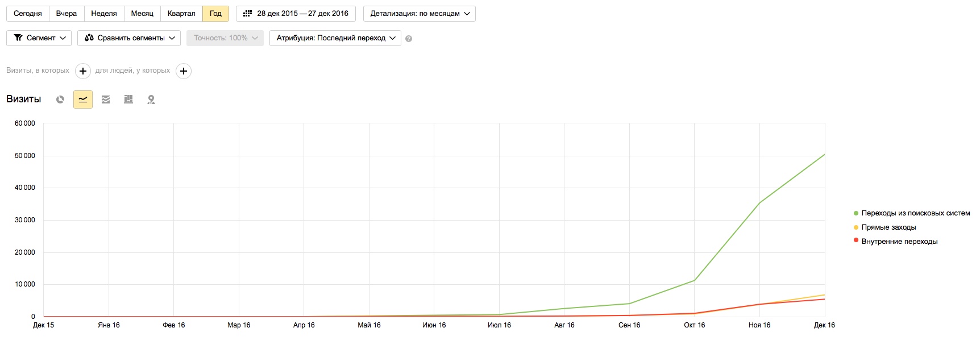Click Прямые заходы legend label
The width and height of the screenshot is (980, 361).
coord(888,227)
